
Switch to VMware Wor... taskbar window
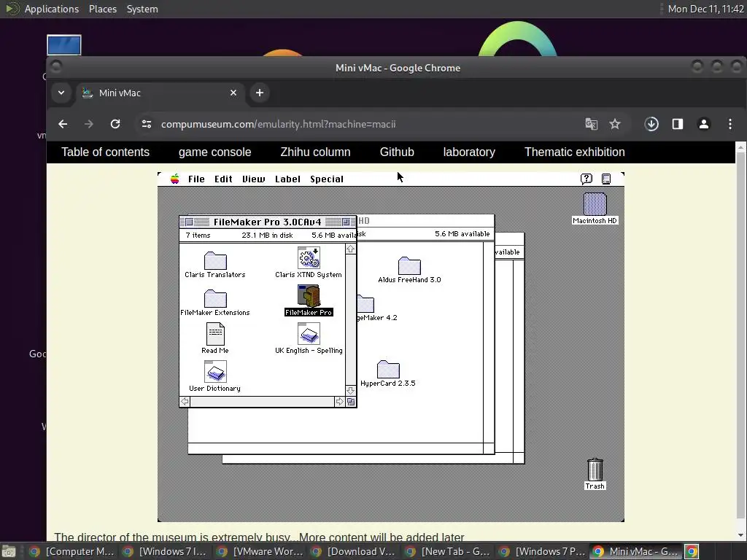point(260,551)
